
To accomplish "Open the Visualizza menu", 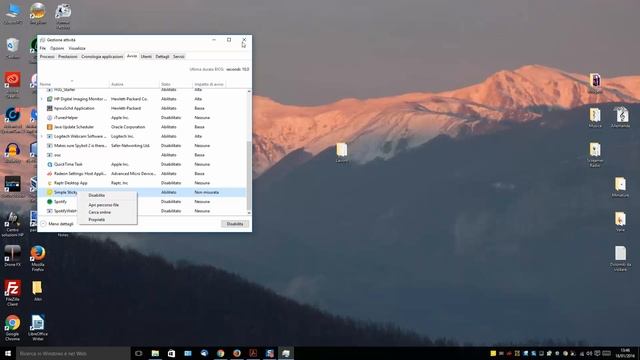I will tap(77, 48).
